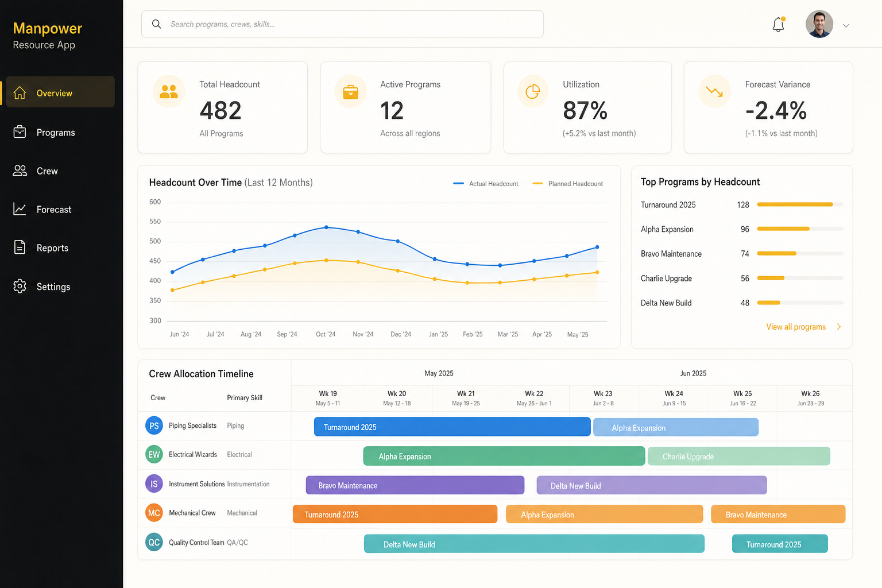882x588 pixels.
Task: Click the Total Headcount people icon
Action: pos(169,91)
